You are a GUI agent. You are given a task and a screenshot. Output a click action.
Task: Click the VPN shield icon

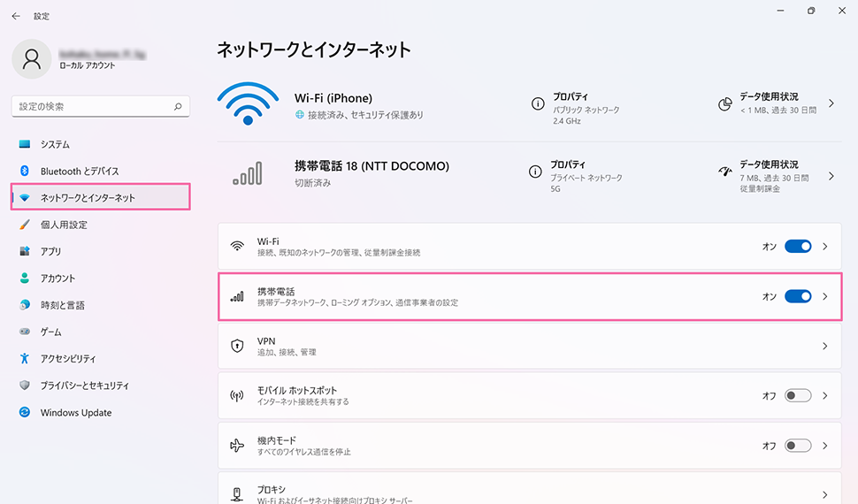click(x=237, y=346)
